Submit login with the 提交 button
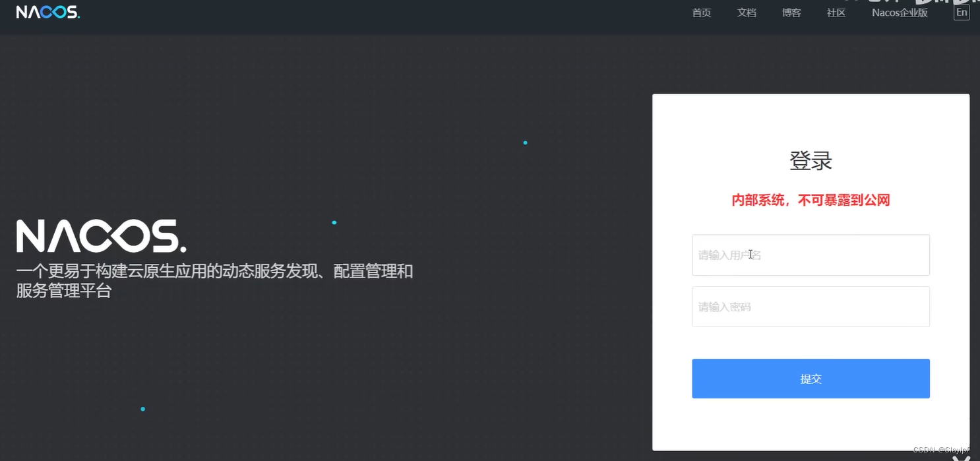The height and width of the screenshot is (461, 980). click(x=811, y=379)
